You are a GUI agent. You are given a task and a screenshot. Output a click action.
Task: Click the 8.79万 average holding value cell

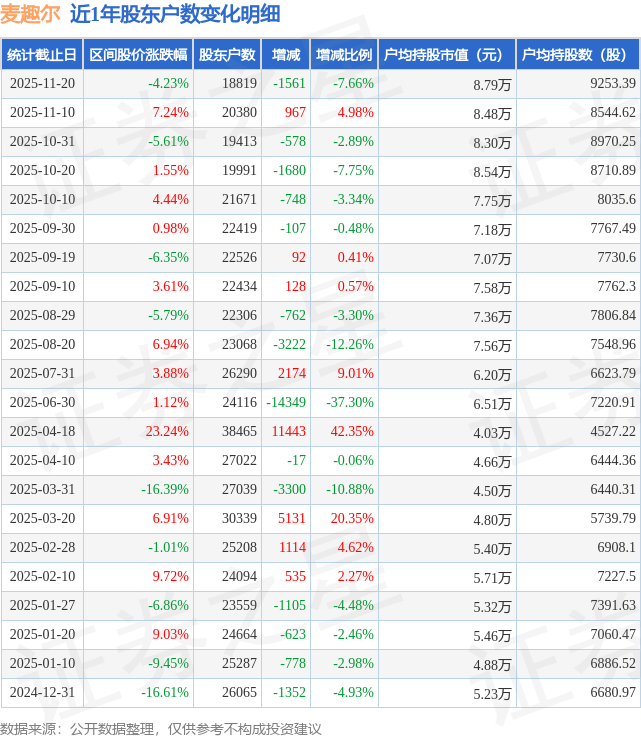[492, 85]
